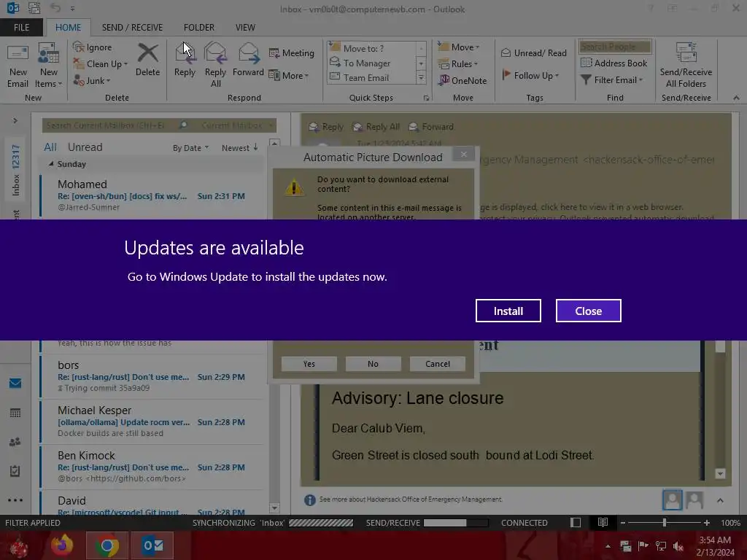This screenshot has width=747, height=560.
Task: Open the Calendar navigation icon
Action: 15,413
